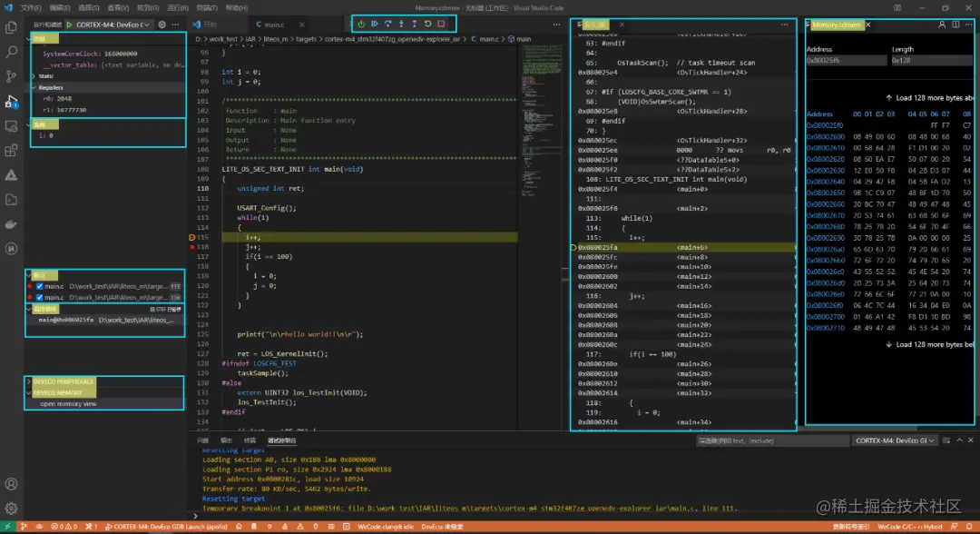Open the Terminal (终端) menu
Screen dimensions: 980x534
coord(207,8)
